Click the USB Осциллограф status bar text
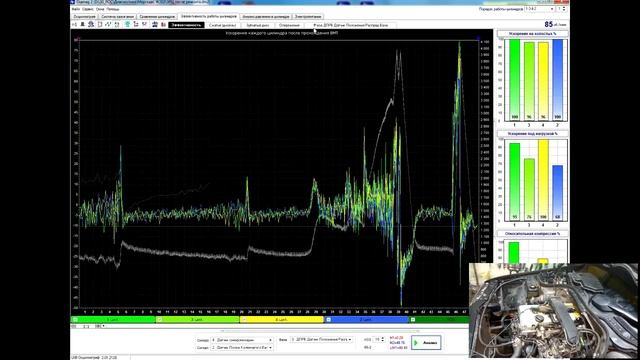The image size is (640, 360). (x=95, y=358)
